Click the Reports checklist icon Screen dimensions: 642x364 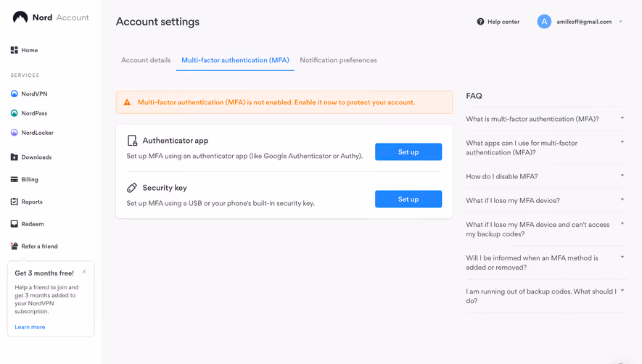[x=15, y=202]
